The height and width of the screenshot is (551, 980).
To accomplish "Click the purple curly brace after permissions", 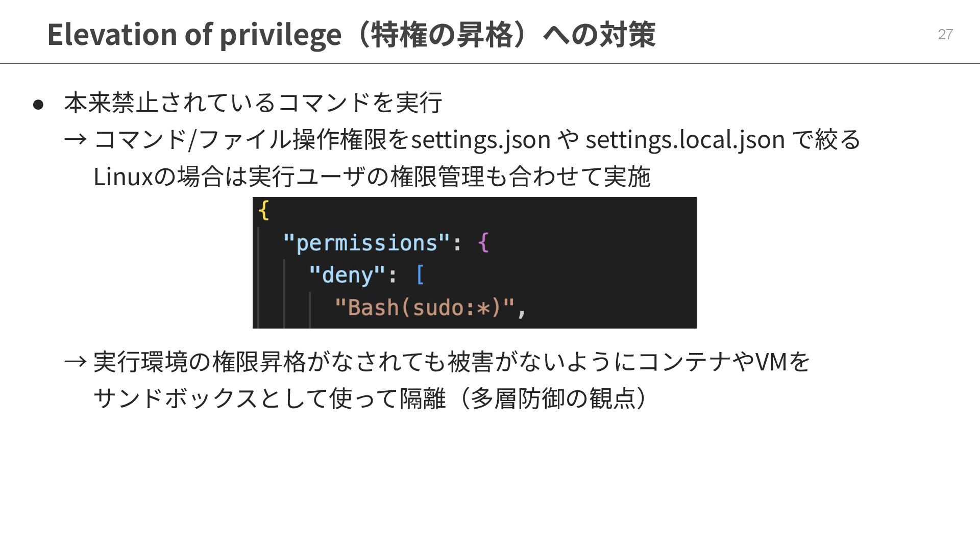I will click(483, 243).
